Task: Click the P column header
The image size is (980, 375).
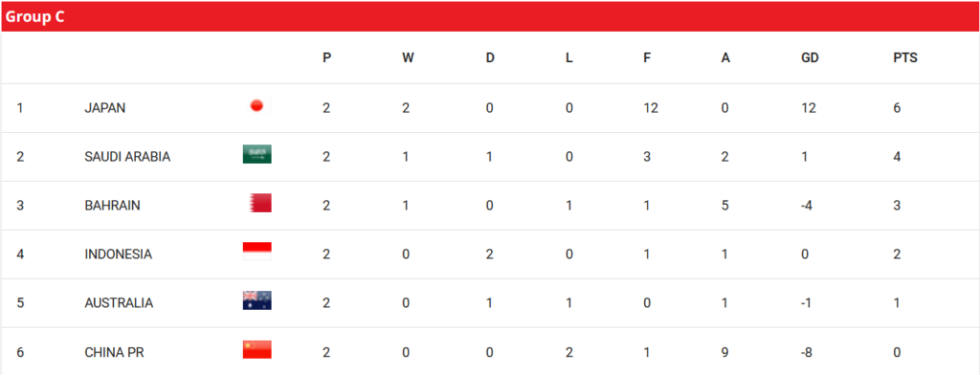Action: click(327, 58)
